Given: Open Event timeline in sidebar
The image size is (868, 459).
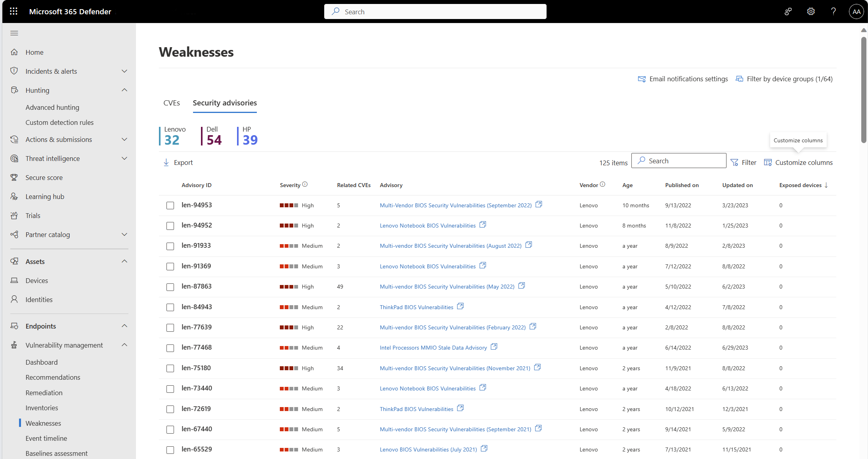Looking at the screenshot, I should click(46, 438).
